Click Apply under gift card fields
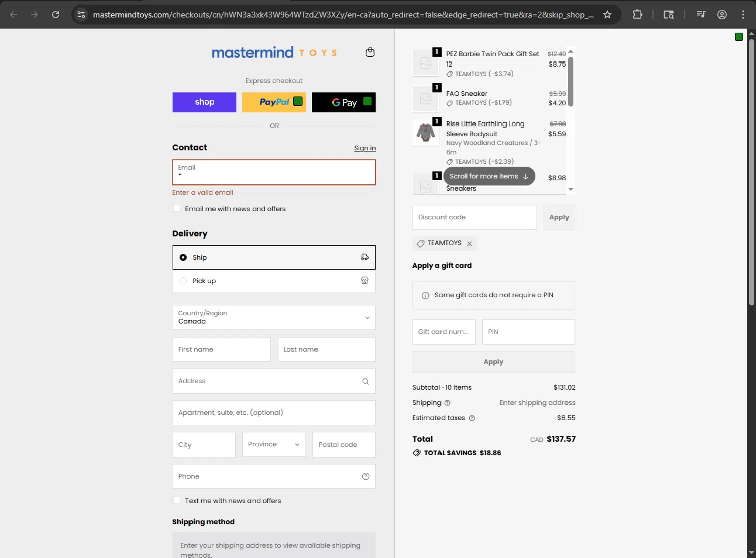Viewport: 756px width, 558px height. pyautogui.click(x=493, y=362)
